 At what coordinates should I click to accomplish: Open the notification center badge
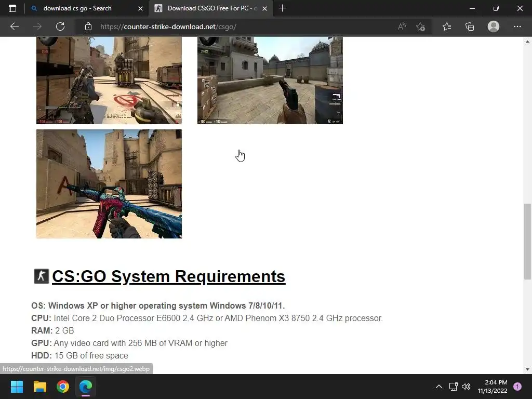point(517,387)
